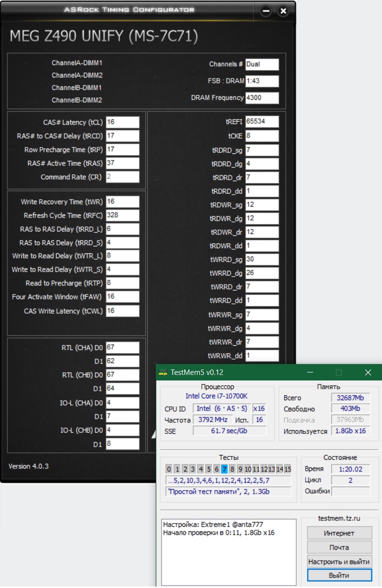
Task: Click the FSB : DRAM ratio field
Action: (x=262, y=81)
